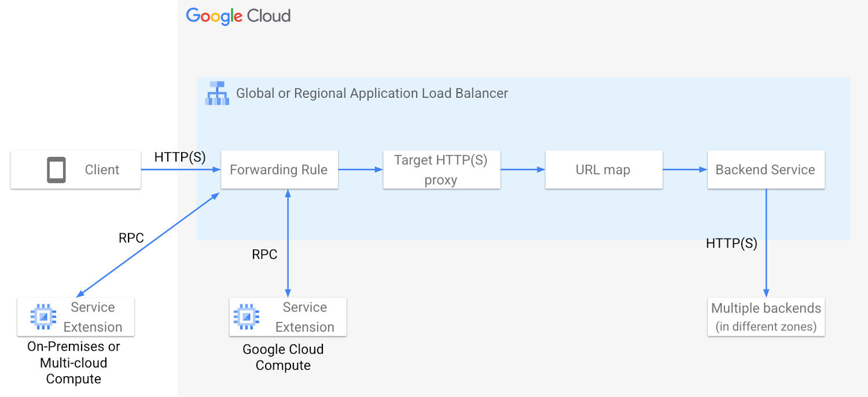Click the Client mobile device icon

tap(56, 170)
